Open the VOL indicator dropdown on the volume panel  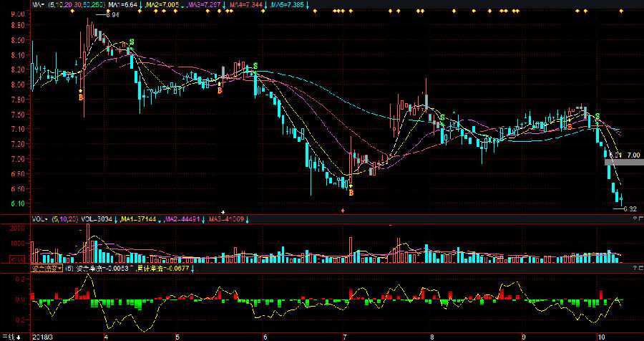(x=41, y=219)
